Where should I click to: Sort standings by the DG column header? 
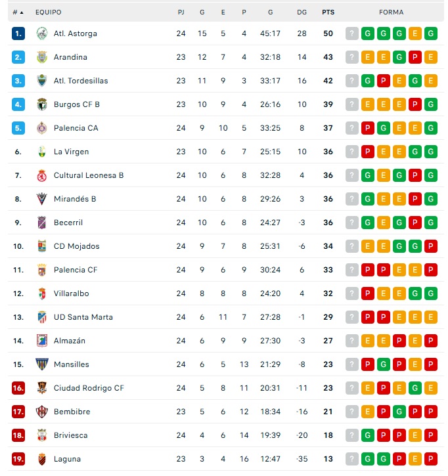click(x=302, y=12)
